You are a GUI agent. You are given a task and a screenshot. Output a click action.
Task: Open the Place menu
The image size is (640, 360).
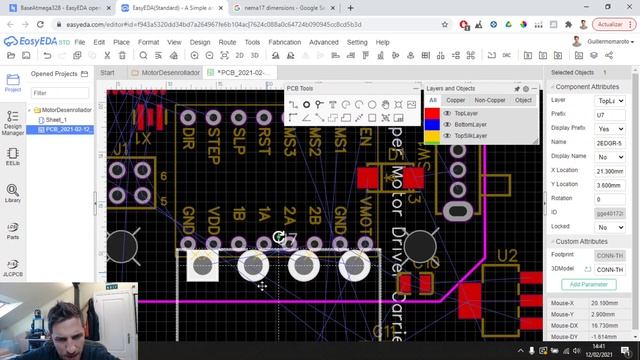click(121, 42)
